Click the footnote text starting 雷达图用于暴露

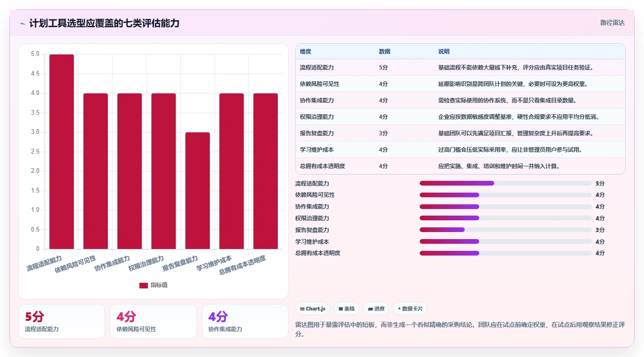pos(460,329)
